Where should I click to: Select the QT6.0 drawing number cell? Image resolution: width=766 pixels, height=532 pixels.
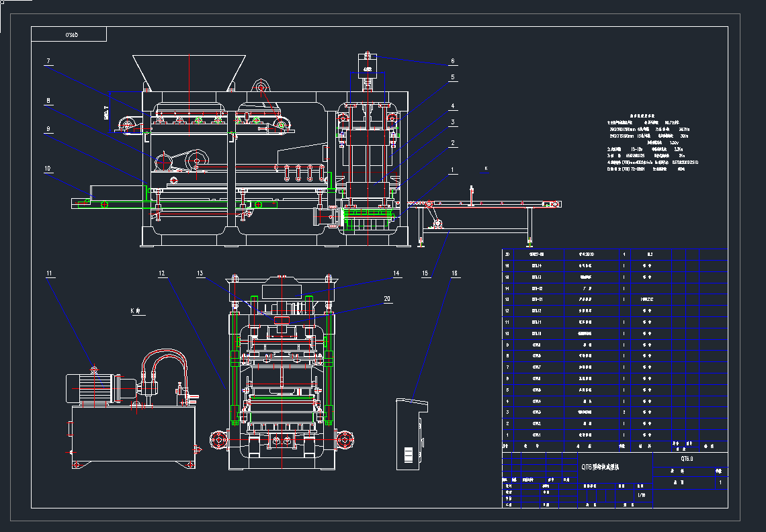[687, 459]
